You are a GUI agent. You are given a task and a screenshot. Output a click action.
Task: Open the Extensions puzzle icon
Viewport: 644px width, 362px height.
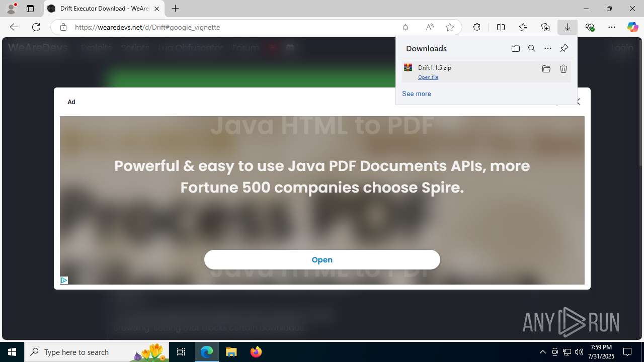pyautogui.click(x=476, y=27)
